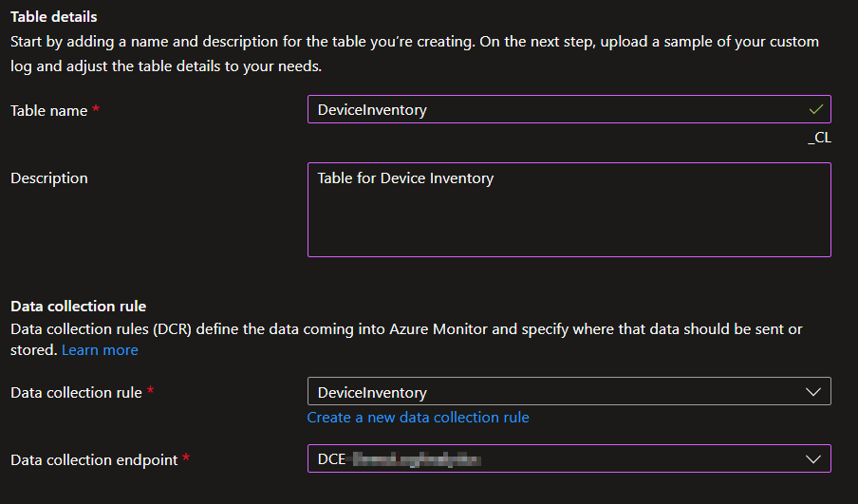Click the chevron on Data collection endpoint dropdown

coord(812,459)
